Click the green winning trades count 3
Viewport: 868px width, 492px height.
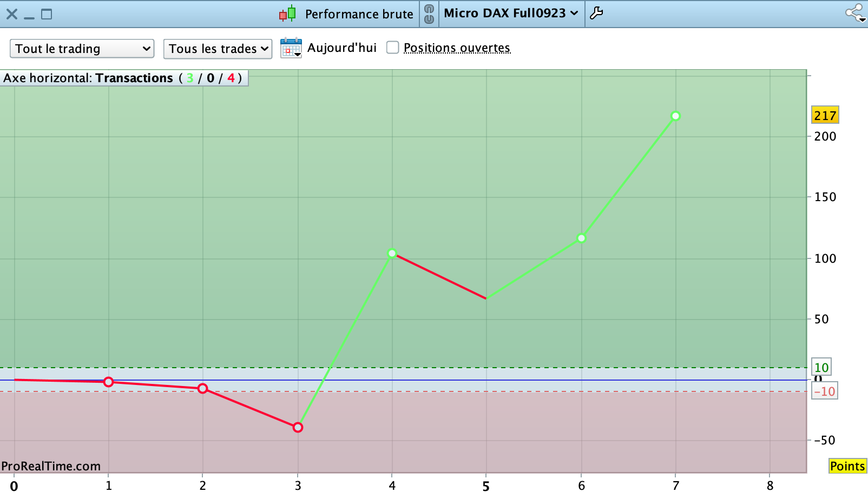pyautogui.click(x=190, y=78)
